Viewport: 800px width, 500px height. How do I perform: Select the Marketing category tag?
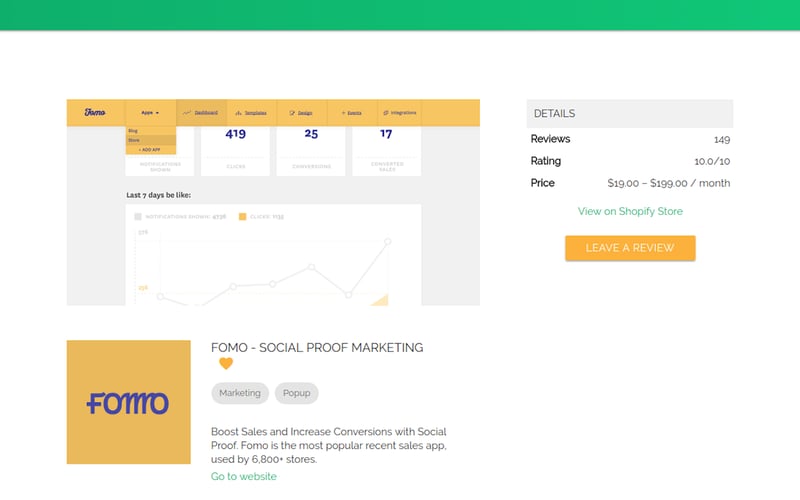click(x=240, y=393)
